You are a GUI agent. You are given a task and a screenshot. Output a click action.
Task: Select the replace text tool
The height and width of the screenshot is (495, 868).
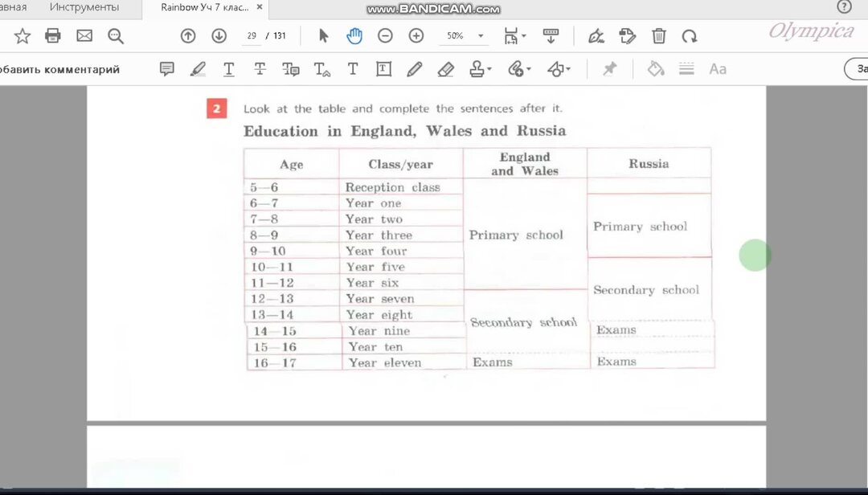(x=291, y=69)
